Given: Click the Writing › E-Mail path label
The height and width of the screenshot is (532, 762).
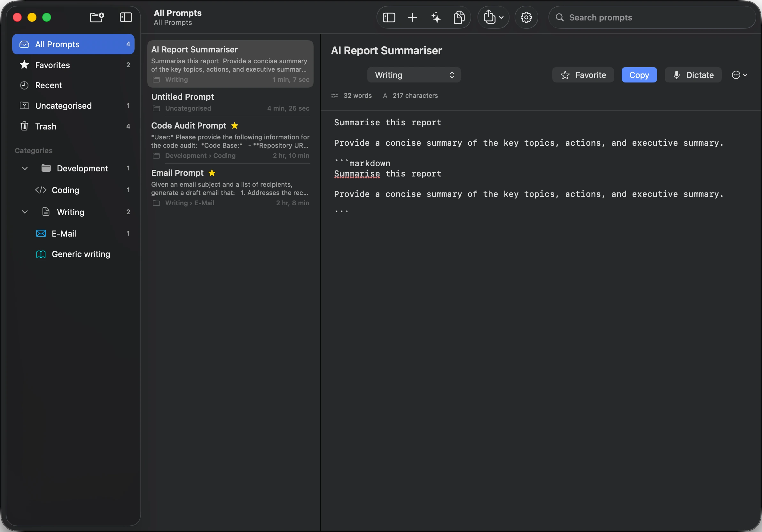Looking at the screenshot, I should (190, 203).
